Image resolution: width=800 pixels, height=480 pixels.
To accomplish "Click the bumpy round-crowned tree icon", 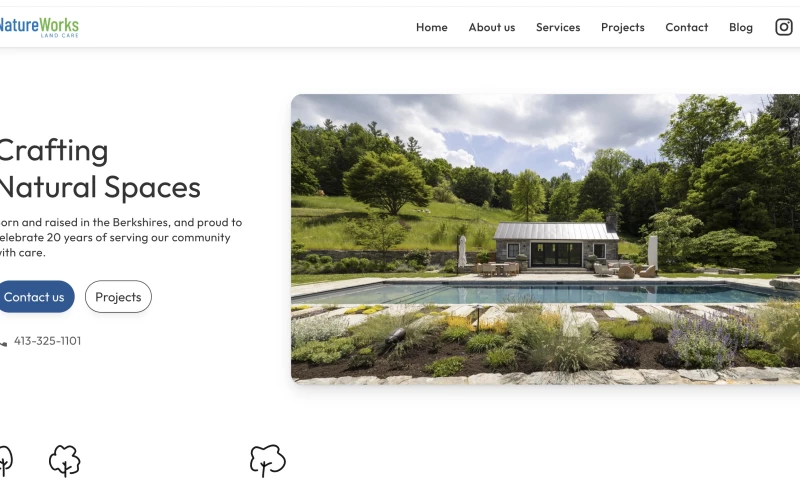I will coord(65,461).
